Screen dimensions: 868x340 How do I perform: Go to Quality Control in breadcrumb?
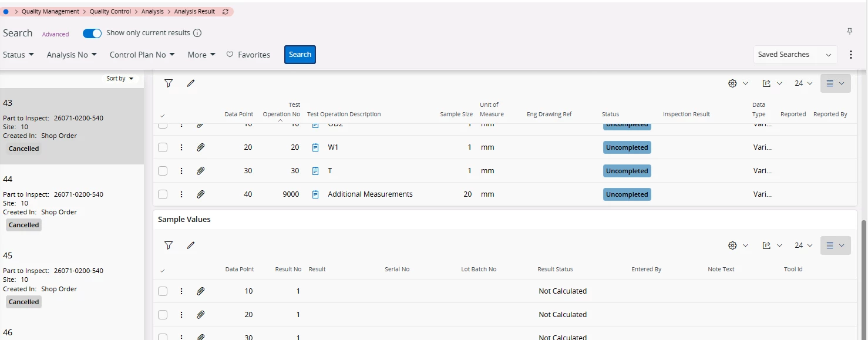110,12
